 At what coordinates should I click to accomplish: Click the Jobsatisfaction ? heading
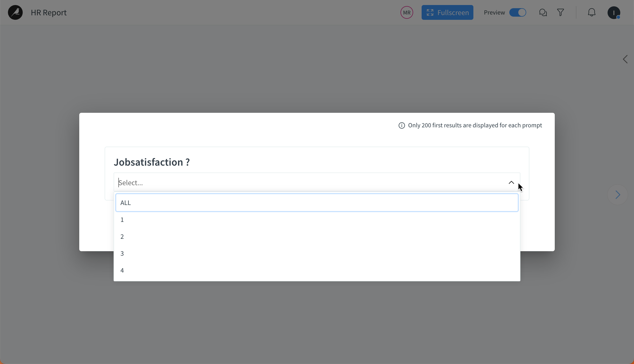[152, 162]
